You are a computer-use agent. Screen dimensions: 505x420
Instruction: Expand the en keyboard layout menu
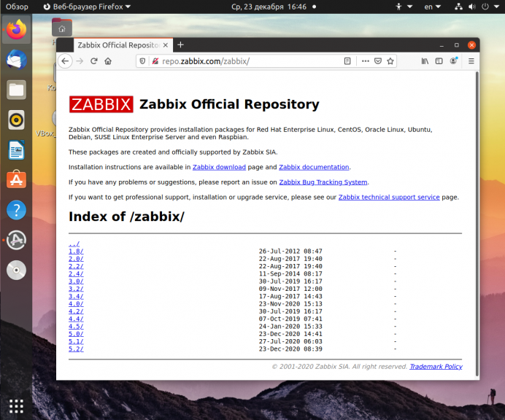point(432,7)
